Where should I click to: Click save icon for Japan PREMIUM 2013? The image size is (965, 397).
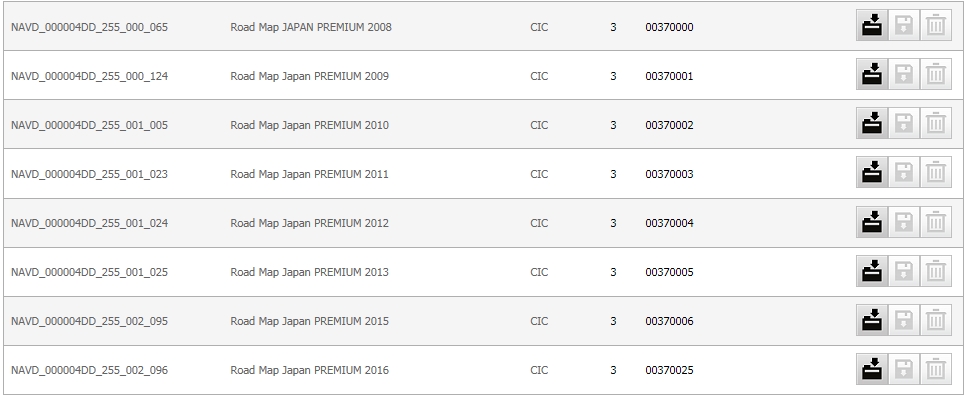[x=903, y=271]
